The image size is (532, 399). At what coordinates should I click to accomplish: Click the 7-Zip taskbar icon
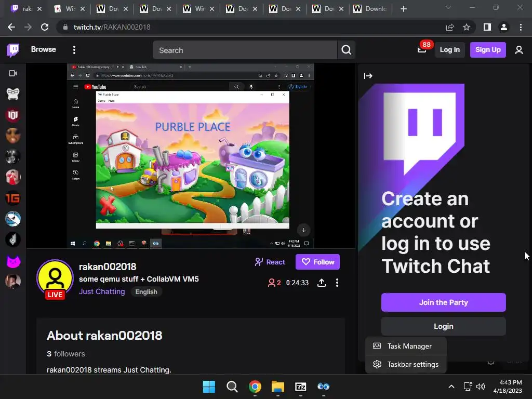pyautogui.click(x=301, y=387)
